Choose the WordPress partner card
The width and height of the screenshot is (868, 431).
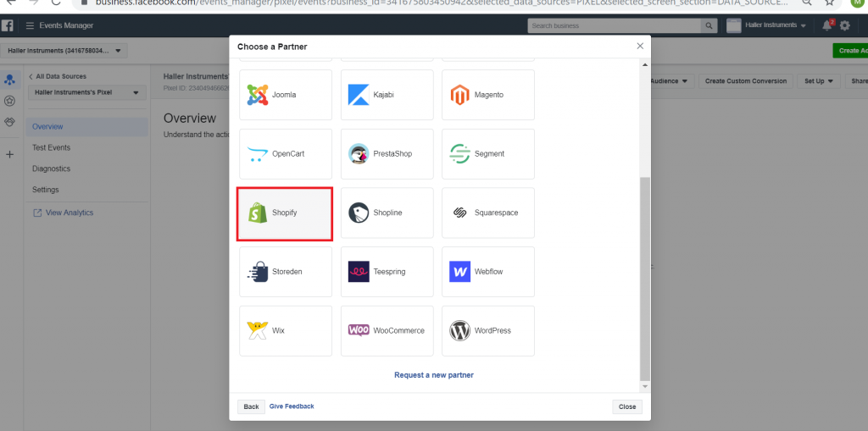488,331
